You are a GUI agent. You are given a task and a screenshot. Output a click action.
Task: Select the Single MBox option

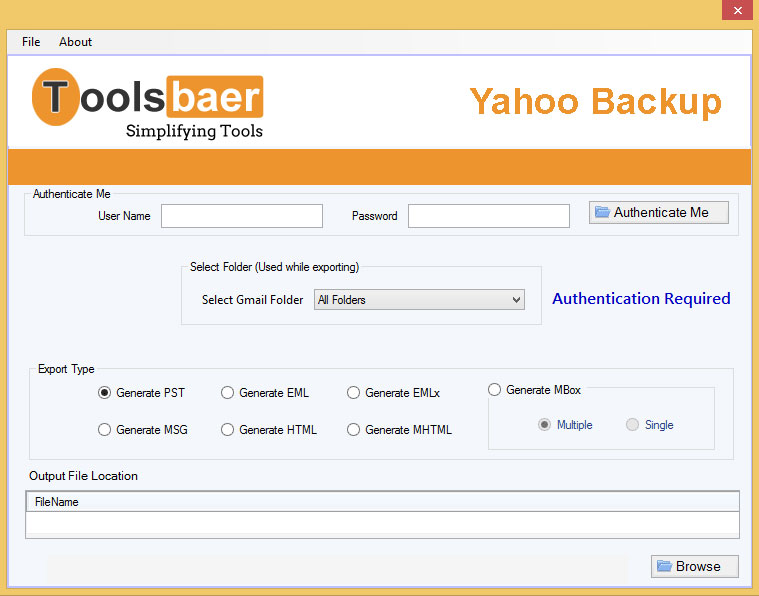(x=632, y=425)
